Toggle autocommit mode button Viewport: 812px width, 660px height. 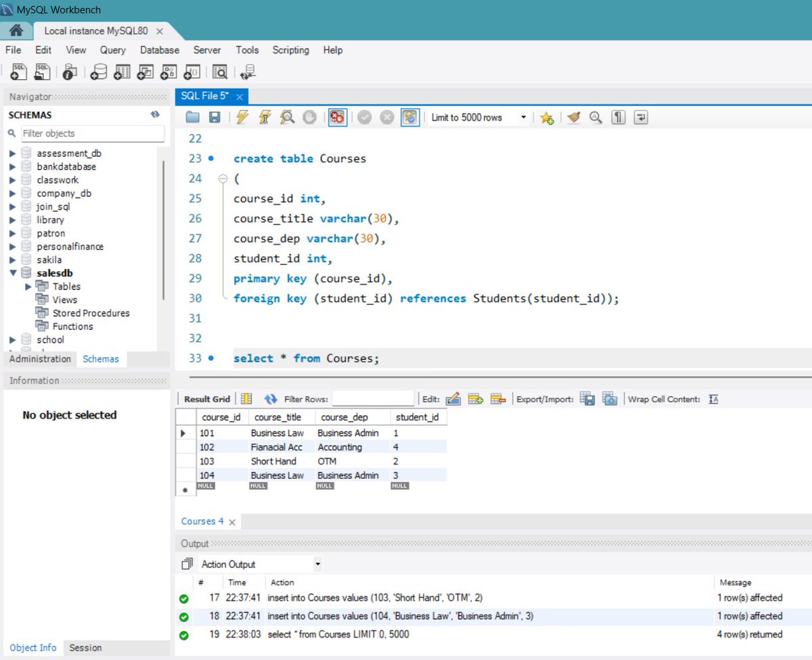click(410, 118)
